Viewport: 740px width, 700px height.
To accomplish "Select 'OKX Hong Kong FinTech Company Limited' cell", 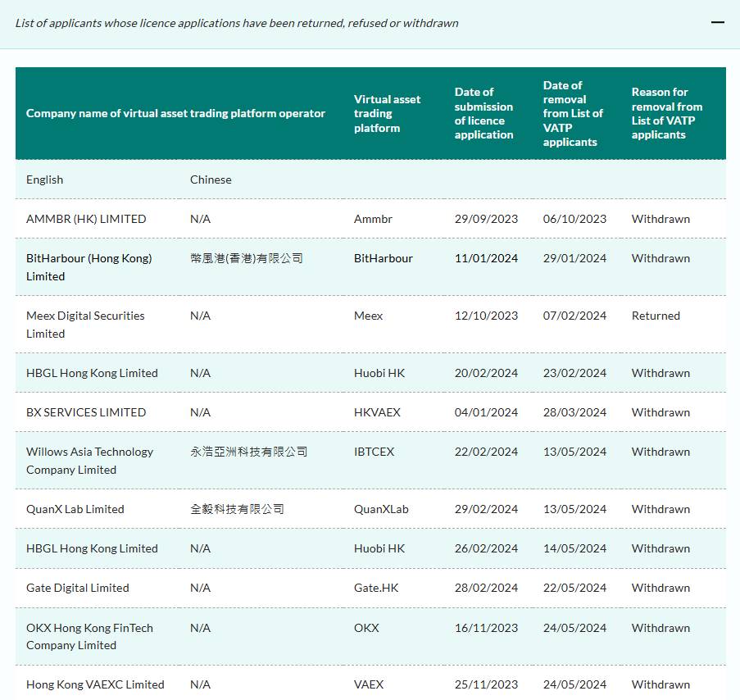I will 89,637.
